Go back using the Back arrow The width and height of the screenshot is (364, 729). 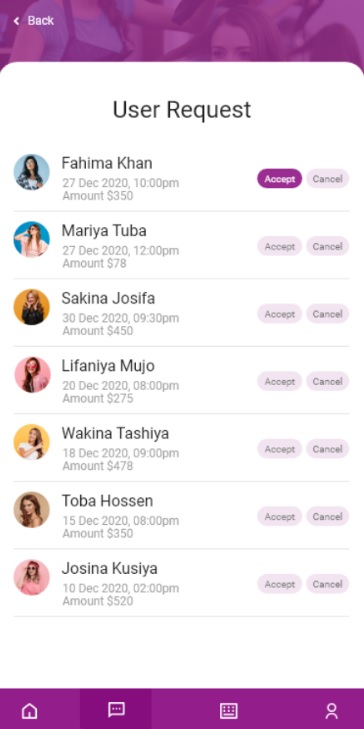tap(33, 20)
